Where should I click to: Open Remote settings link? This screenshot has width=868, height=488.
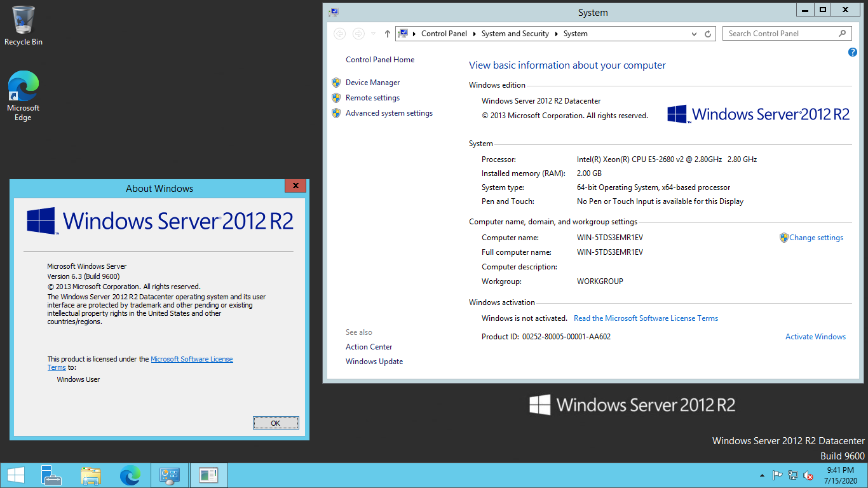pos(373,98)
